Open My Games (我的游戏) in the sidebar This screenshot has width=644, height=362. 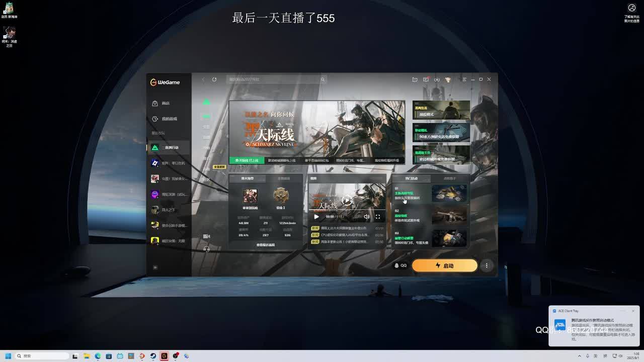tap(169, 119)
